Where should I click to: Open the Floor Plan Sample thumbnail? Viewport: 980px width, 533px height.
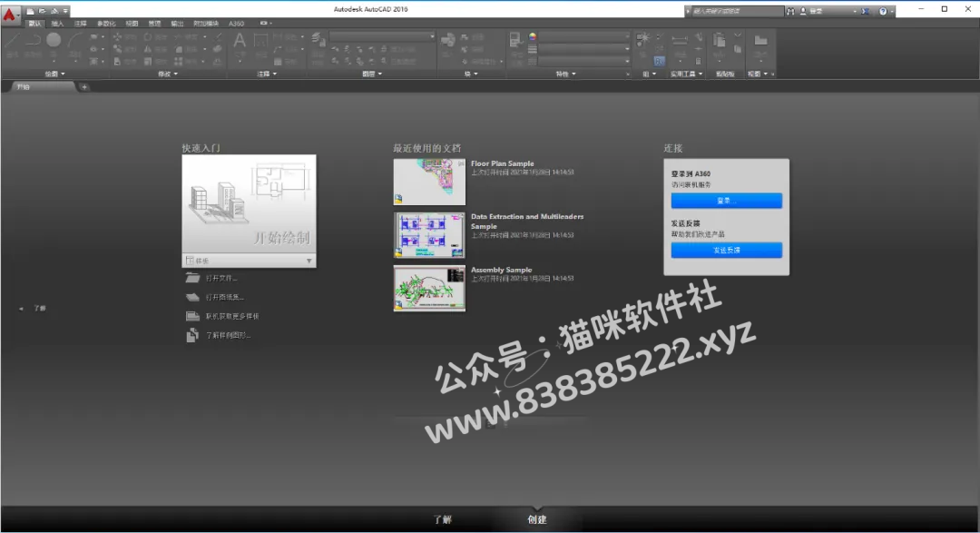pos(429,182)
